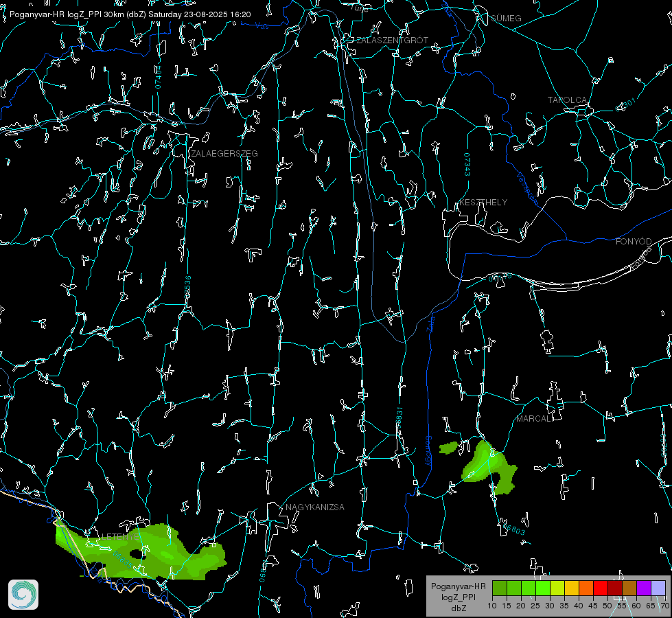Click the ZALASZENTGRÓT city label
This screenshot has height=618, width=672.
point(393,41)
